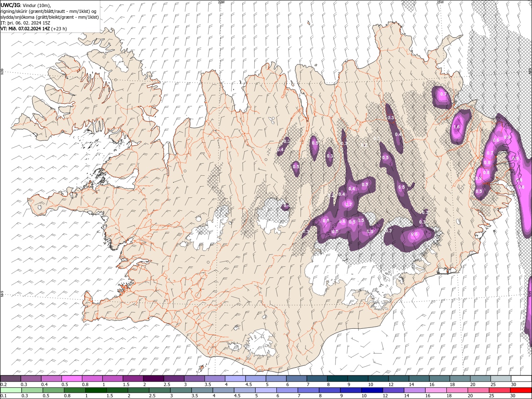Pick the pale pink rain swatch labelled 16
532x399 pixels.
click(x=435, y=390)
